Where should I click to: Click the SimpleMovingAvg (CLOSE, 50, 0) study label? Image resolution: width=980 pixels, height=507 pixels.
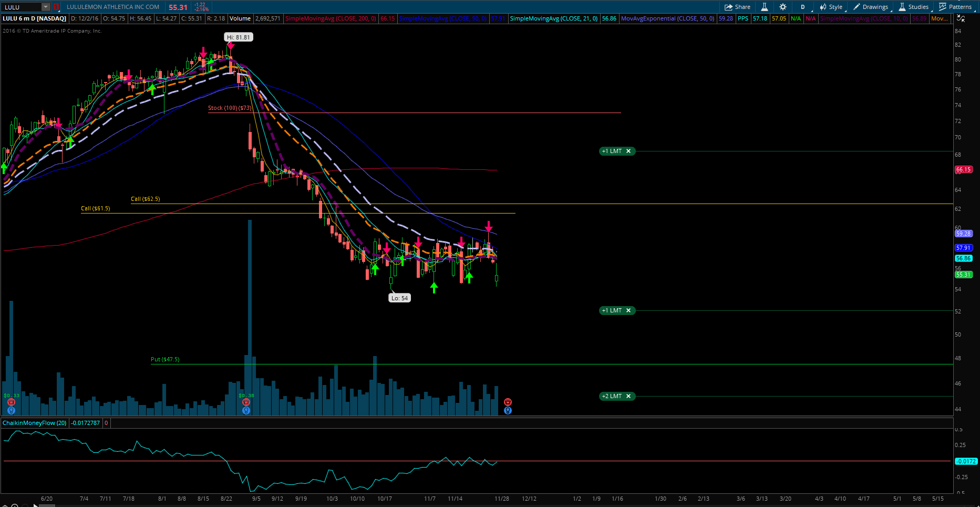pyautogui.click(x=443, y=18)
